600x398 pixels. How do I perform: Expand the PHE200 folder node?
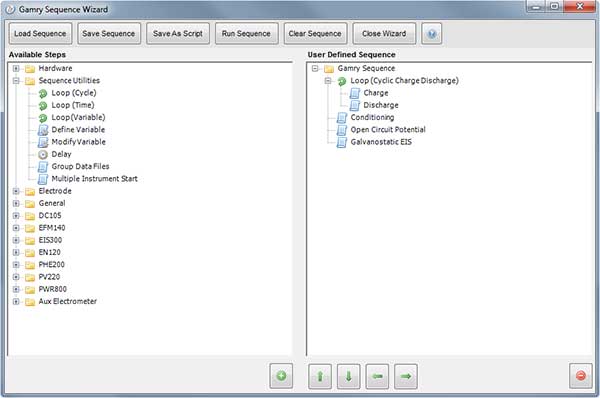[x=16, y=264]
